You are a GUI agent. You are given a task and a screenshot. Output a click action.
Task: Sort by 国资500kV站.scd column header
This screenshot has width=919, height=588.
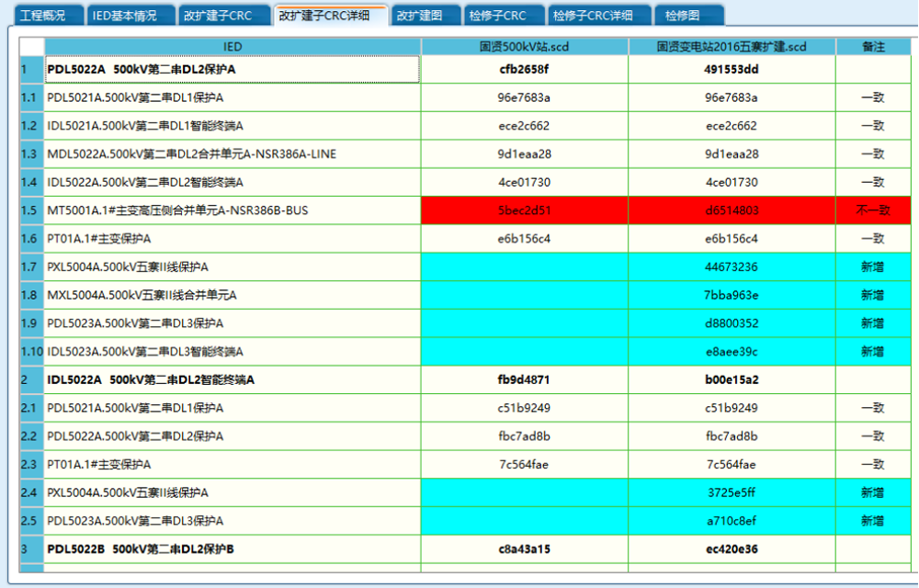click(524, 46)
